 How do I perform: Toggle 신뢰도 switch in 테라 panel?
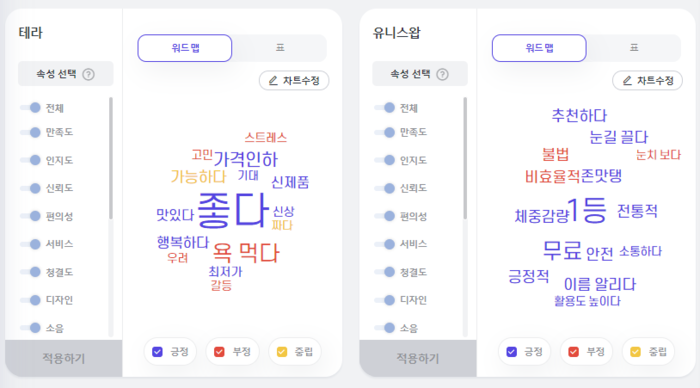(x=31, y=188)
